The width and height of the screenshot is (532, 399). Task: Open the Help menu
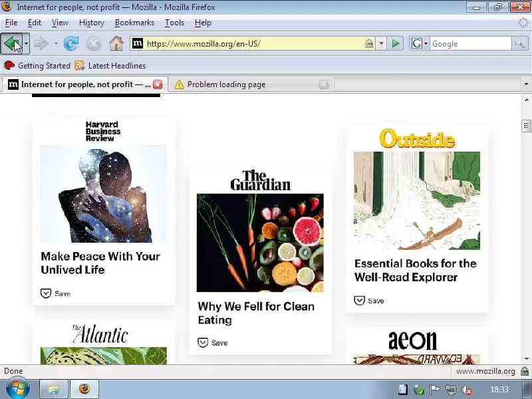click(203, 23)
